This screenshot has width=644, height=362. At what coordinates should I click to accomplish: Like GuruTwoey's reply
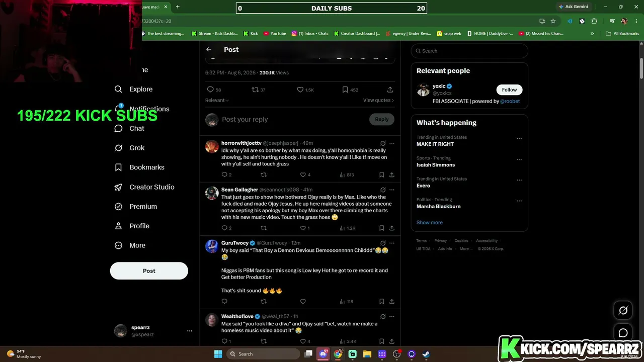303,302
